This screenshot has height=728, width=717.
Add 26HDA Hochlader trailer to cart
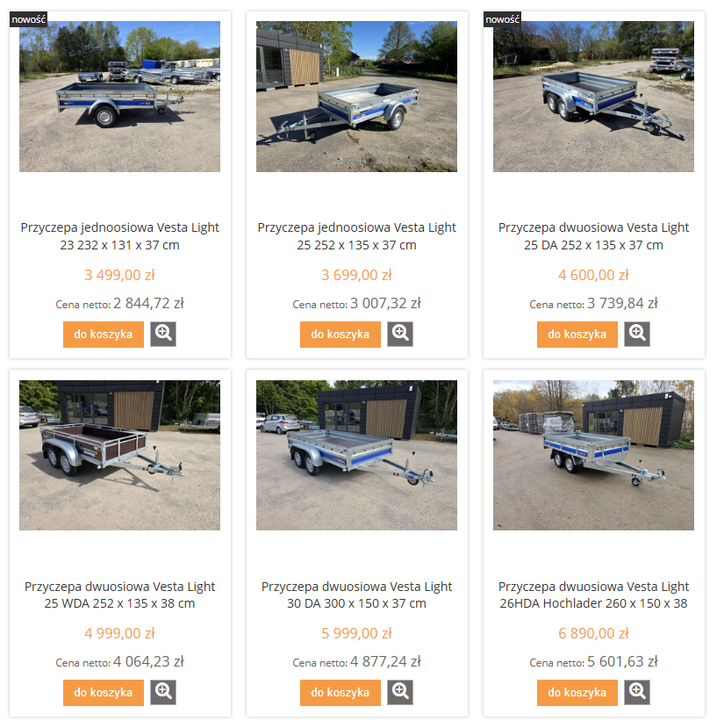(577, 693)
